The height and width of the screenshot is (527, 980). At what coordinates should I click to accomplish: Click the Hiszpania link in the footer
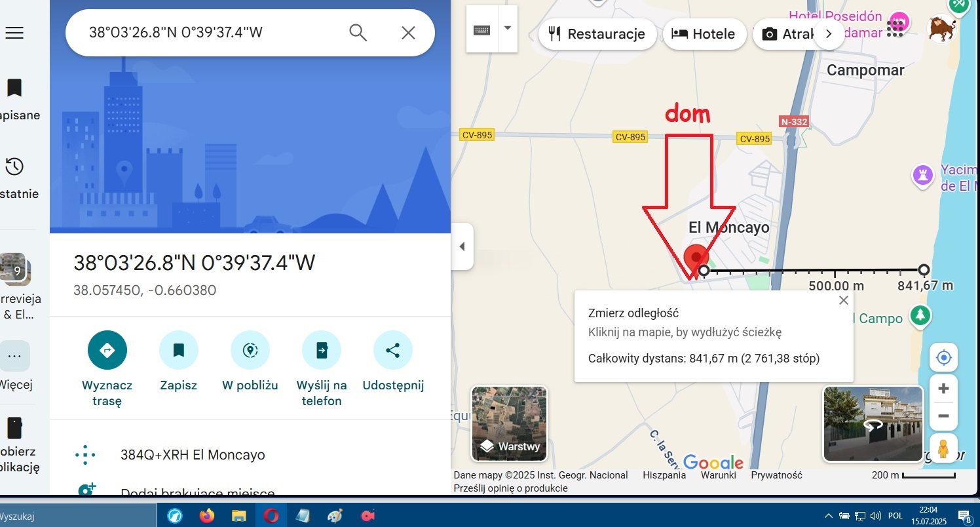click(x=664, y=475)
